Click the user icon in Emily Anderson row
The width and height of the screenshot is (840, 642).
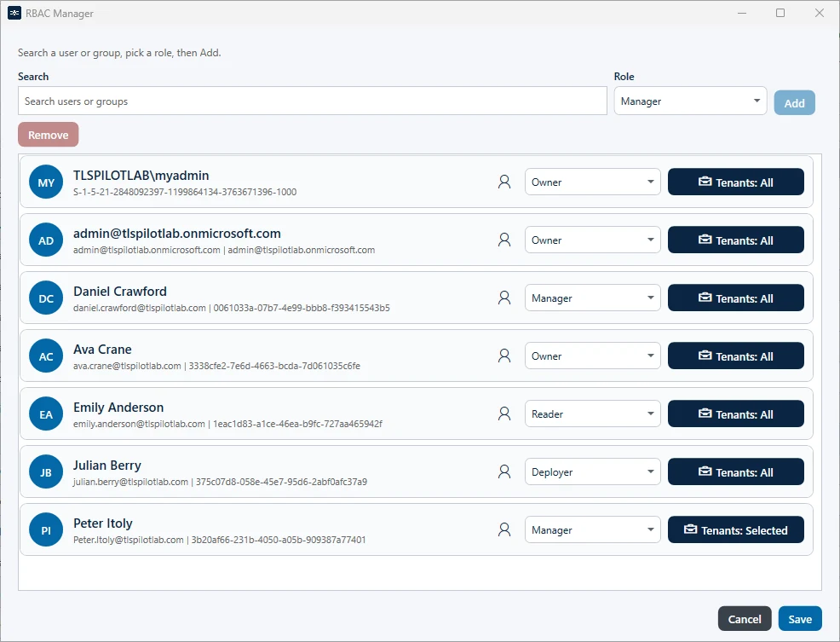coord(504,414)
